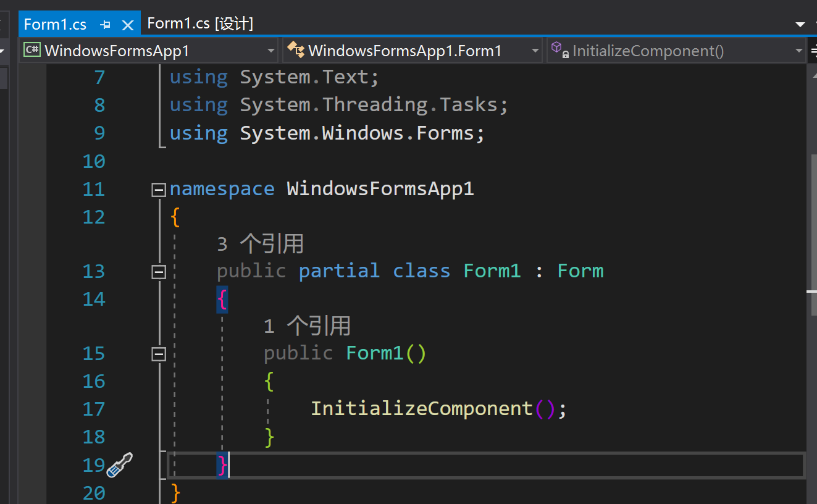
Task: Open the document tab list dropdown arrow
Action: tap(800, 25)
